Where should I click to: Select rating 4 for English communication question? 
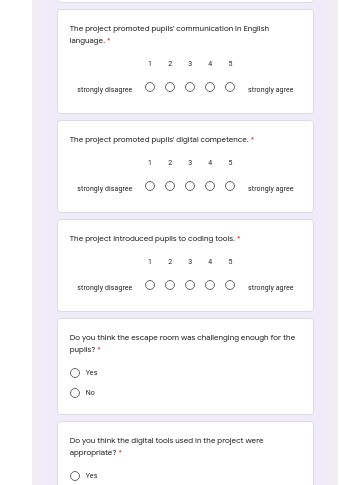point(210,87)
